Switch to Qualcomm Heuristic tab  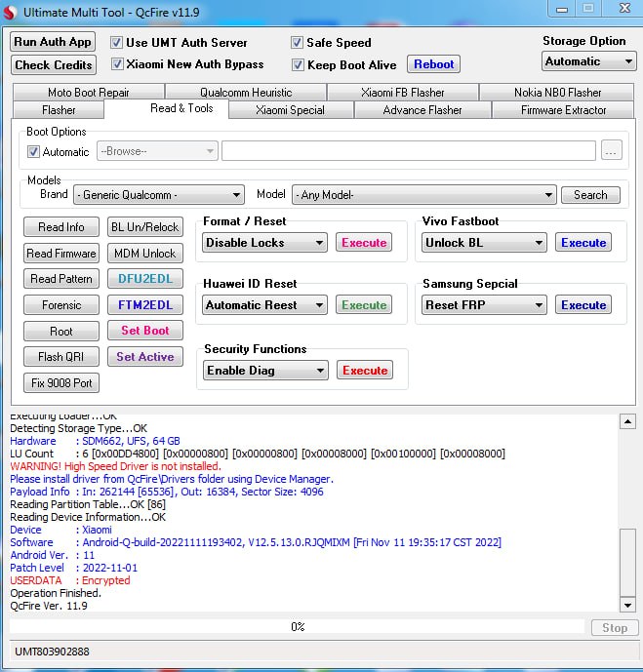[x=246, y=93]
